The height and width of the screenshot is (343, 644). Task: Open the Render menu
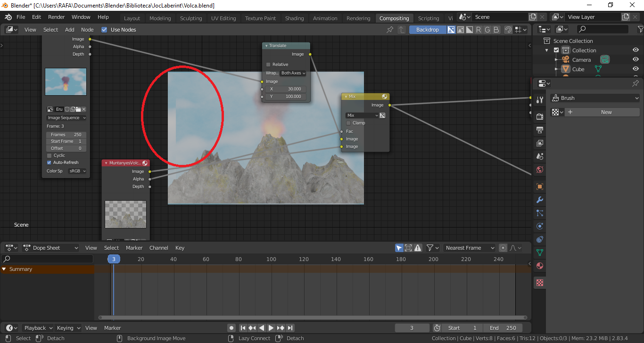(x=57, y=17)
